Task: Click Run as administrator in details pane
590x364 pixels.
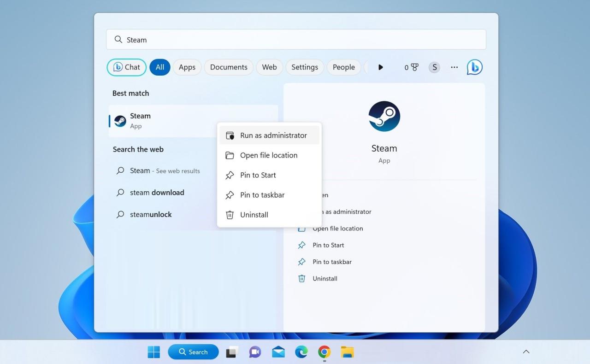Action: (x=347, y=212)
